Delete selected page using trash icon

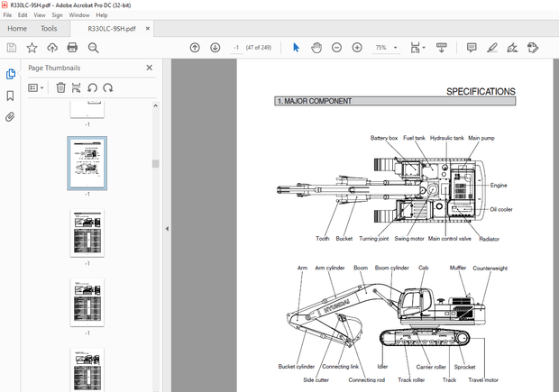click(60, 87)
